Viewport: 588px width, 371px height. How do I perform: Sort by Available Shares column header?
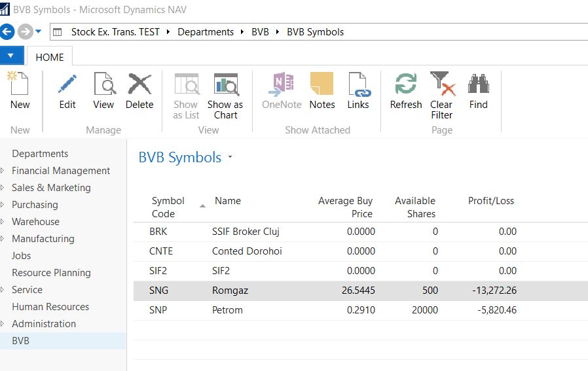[415, 207]
